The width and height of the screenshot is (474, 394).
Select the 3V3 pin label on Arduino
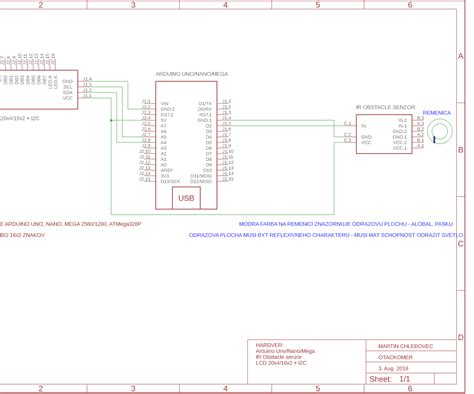click(165, 176)
